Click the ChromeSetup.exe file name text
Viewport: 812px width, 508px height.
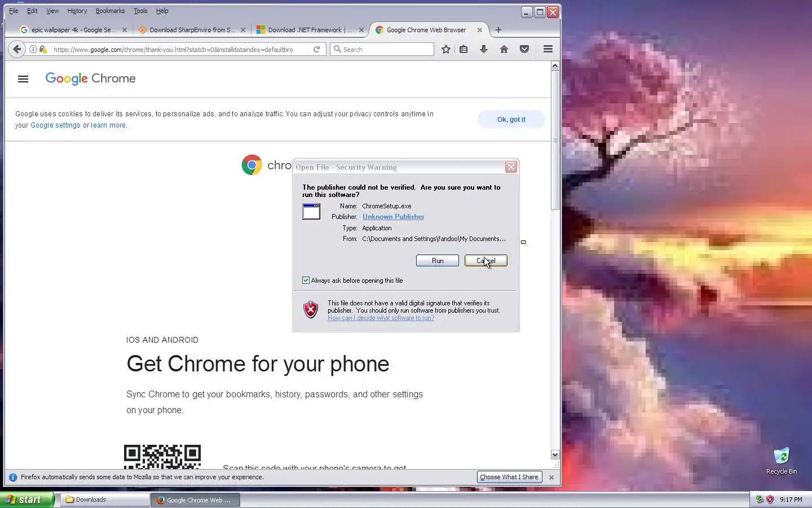click(x=387, y=206)
